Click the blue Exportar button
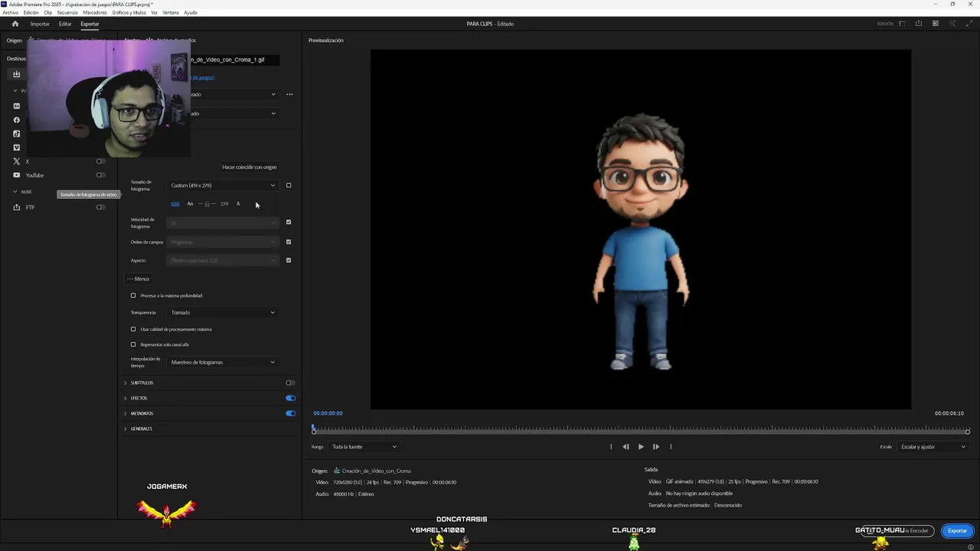Viewport: 980px width, 551px height. (x=957, y=530)
